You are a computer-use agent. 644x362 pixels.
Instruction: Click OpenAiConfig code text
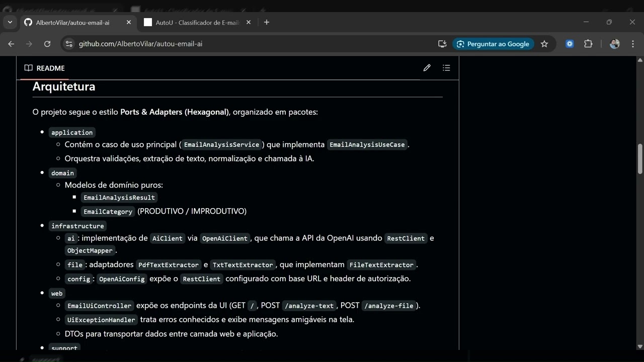tap(122, 279)
